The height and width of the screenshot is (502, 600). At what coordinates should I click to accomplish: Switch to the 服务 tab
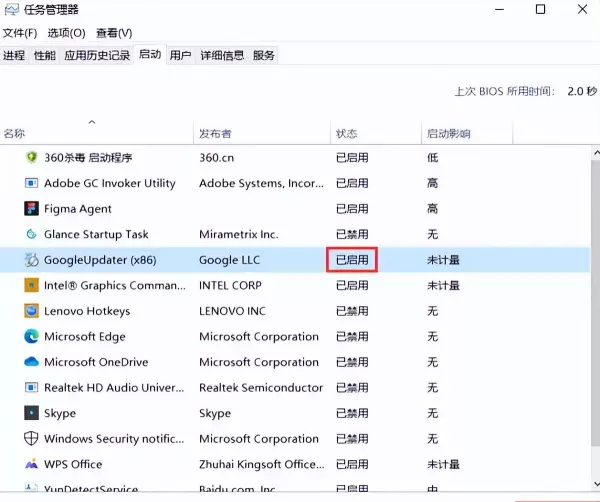264,55
